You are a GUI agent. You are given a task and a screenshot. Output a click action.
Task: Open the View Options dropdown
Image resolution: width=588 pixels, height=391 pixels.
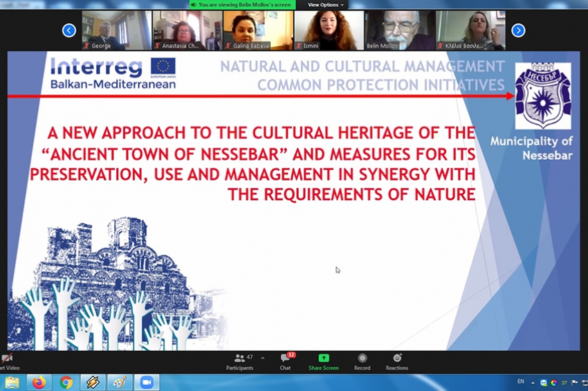[x=326, y=5]
